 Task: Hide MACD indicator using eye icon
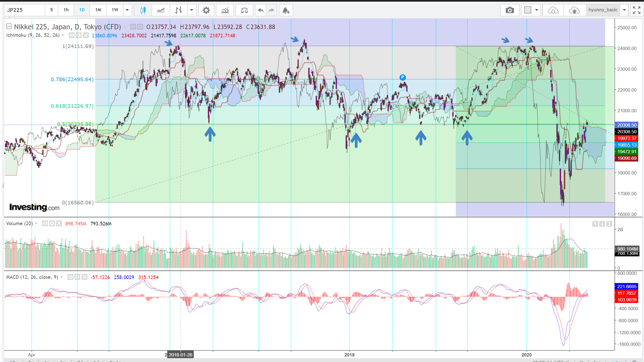70,277
